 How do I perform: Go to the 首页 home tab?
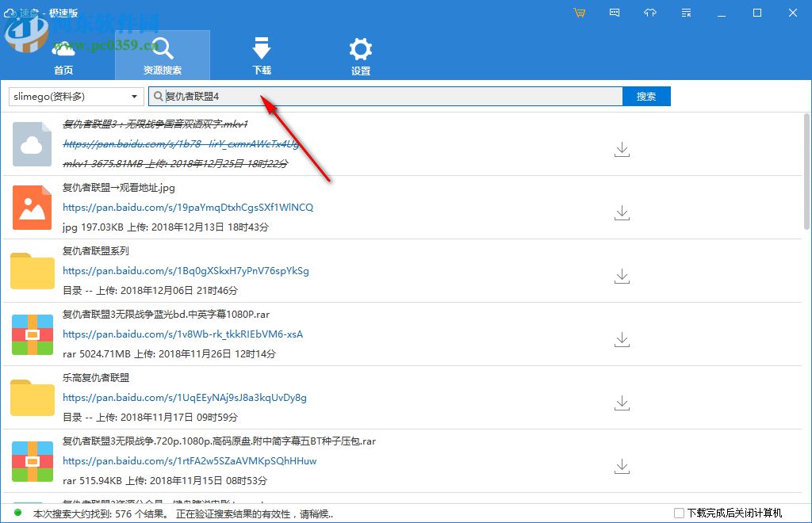pyautogui.click(x=63, y=57)
